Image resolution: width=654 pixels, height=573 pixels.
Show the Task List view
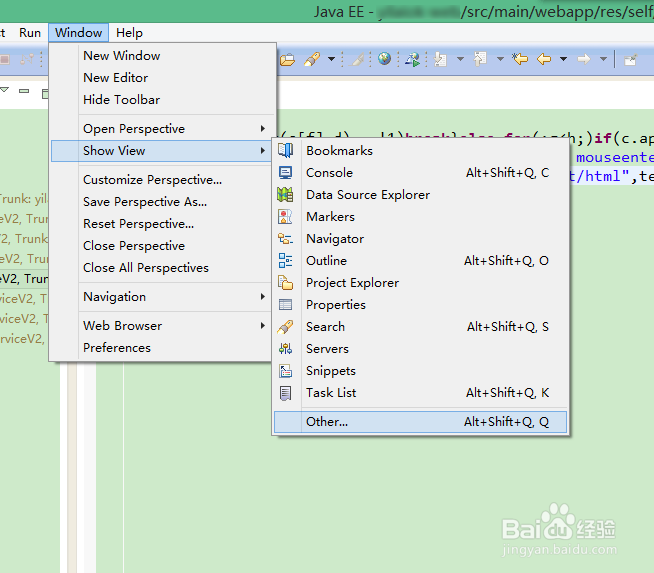(420, 393)
